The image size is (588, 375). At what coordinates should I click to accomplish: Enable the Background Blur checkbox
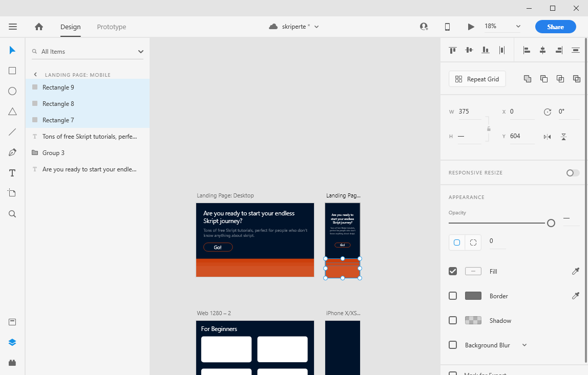pyautogui.click(x=453, y=345)
